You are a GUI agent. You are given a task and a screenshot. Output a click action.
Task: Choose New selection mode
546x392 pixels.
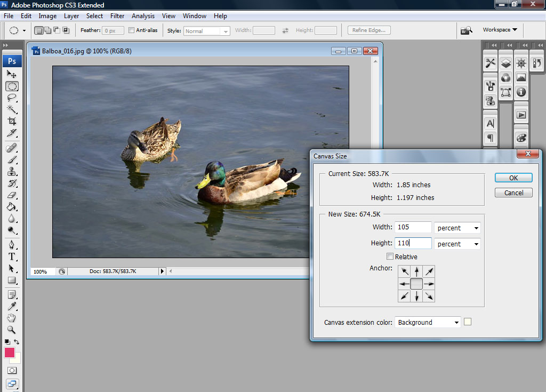pyautogui.click(x=39, y=30)
